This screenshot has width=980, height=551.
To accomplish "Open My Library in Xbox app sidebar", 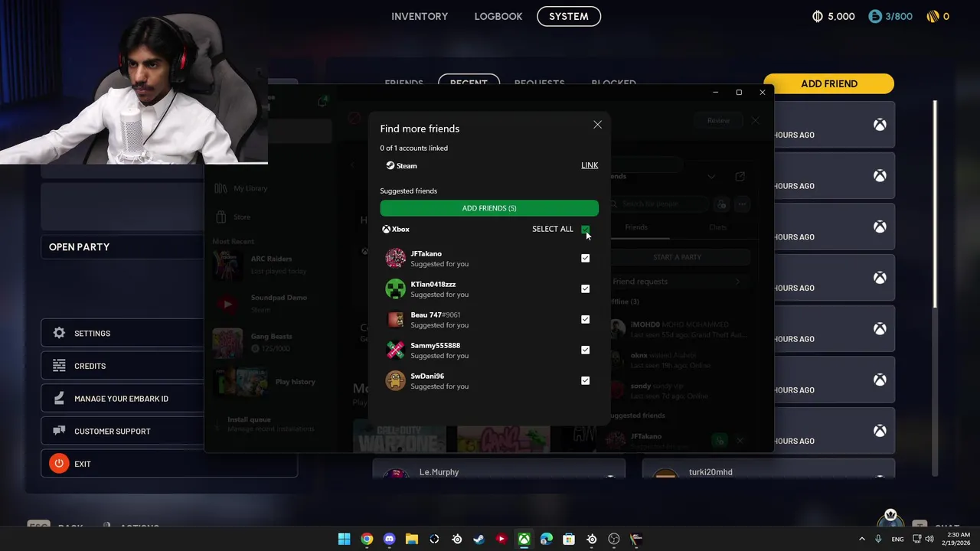I will tap(243, 188).
